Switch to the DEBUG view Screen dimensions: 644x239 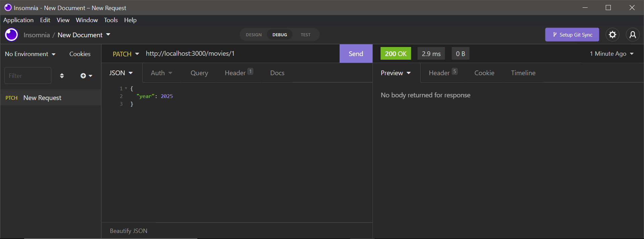click(280, 35)
